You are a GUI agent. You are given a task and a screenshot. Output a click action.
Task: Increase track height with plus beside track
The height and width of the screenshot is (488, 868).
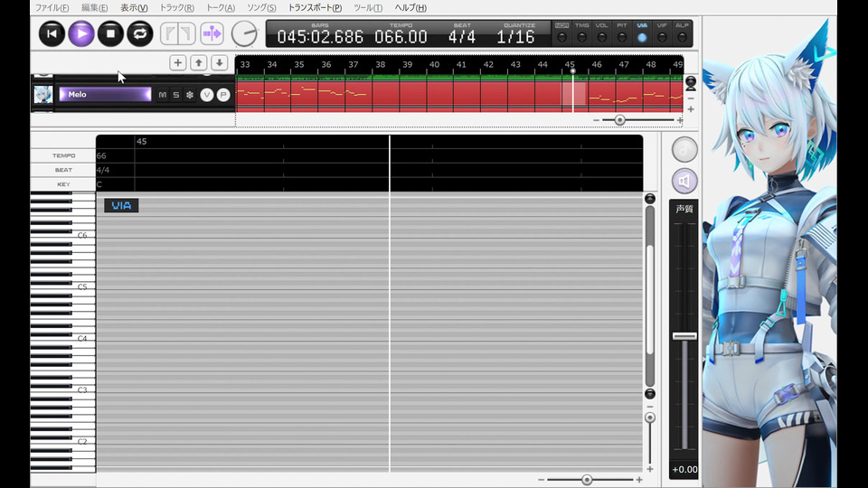[691, 109]
